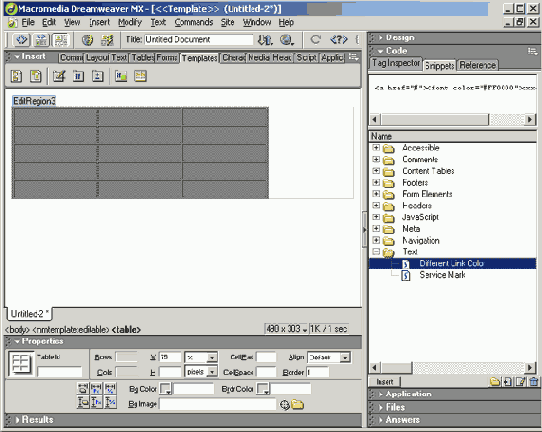Open the Commands menu
Screen dimensions: 542x432
(x=194, y=22)
